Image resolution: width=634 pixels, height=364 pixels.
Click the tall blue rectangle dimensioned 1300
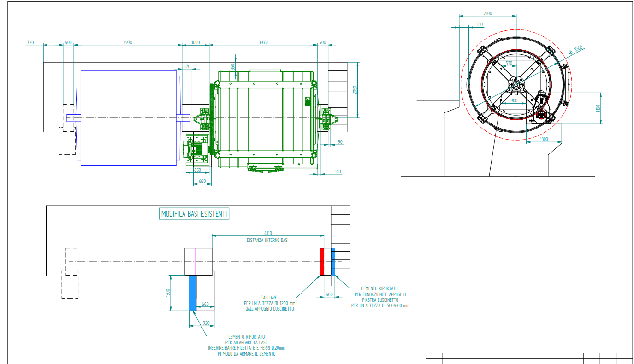193,293
